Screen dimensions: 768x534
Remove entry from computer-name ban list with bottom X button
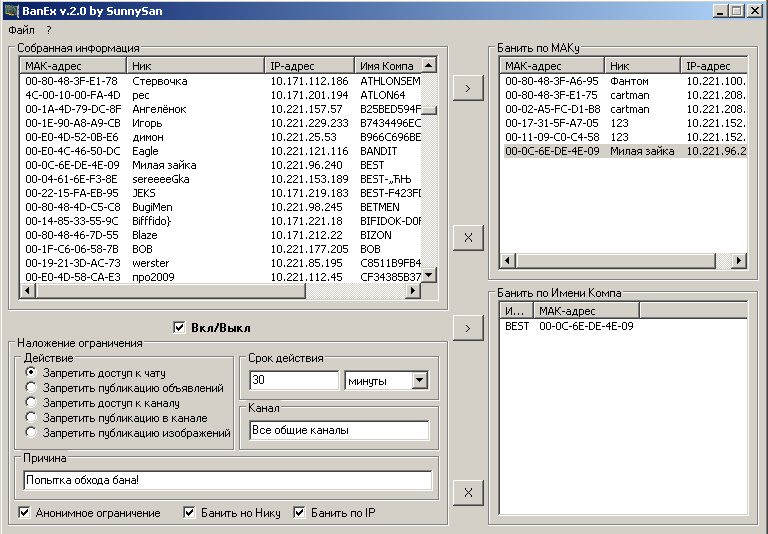(468, 492)
